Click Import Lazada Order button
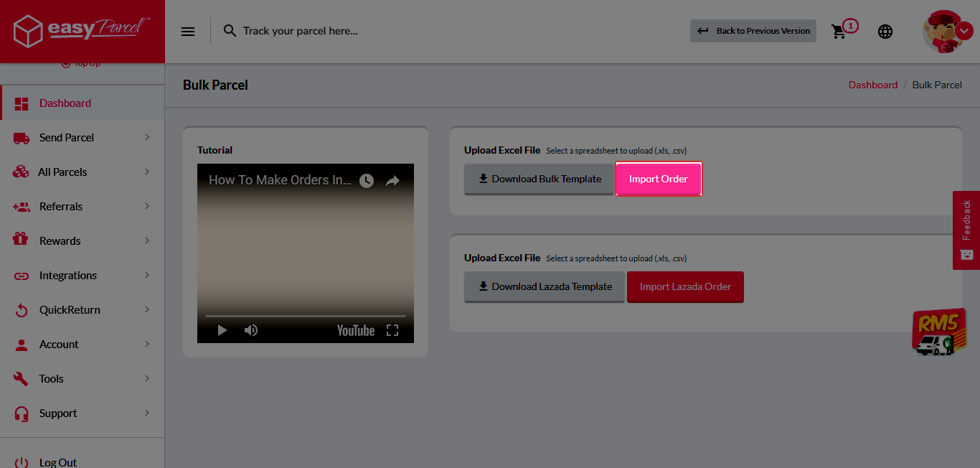This screenshot has height=468, width=980. 685,287
